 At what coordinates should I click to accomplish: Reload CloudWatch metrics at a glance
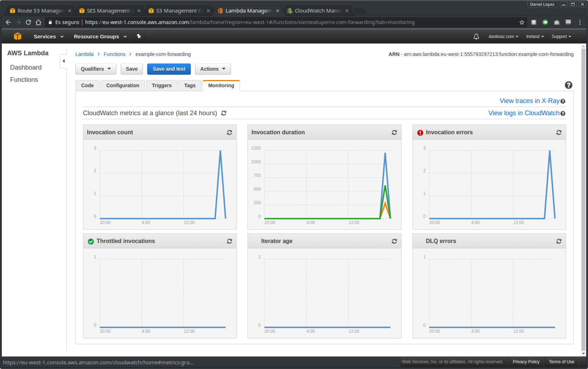click(223, 113)
